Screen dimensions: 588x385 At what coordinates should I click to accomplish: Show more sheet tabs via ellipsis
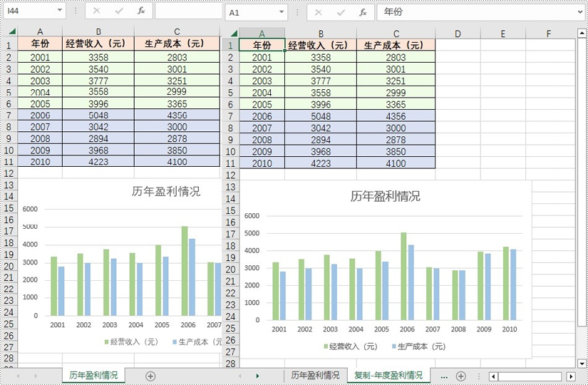tap(444, 376)
